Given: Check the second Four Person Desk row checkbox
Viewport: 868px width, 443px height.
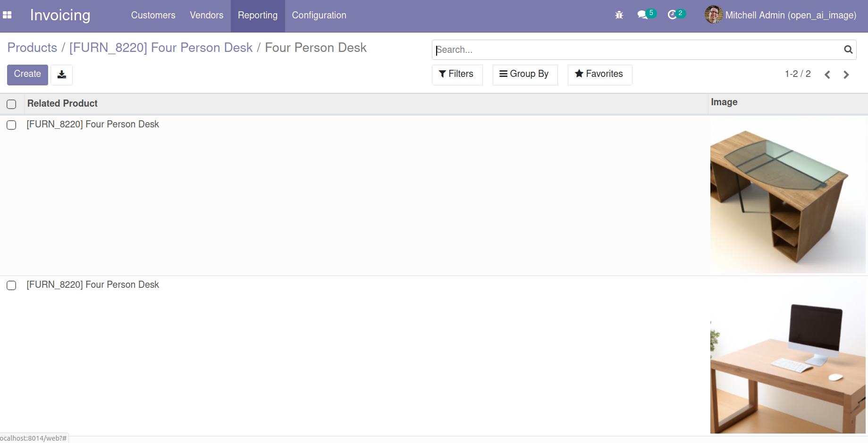Looking at the screenshot, I should pyautogui.click(x=11, y=285).
